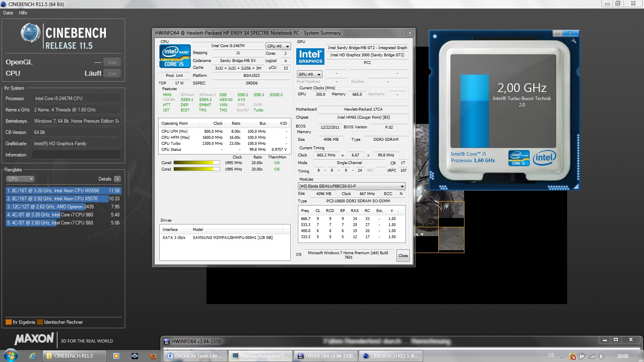
Task: Maximize the HWiNFO64 v3.94-1550 bottom window
Action: [615, 340]
